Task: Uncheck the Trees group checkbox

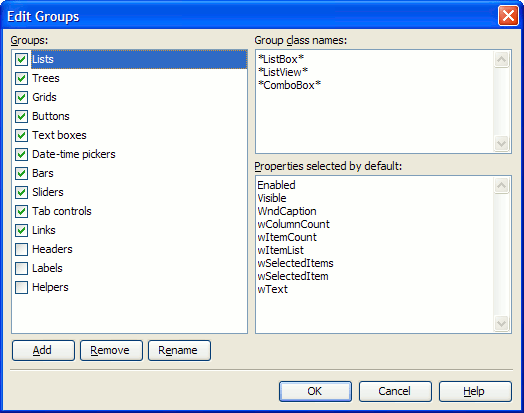Action: pyautogui.click(x=21, y=79)
